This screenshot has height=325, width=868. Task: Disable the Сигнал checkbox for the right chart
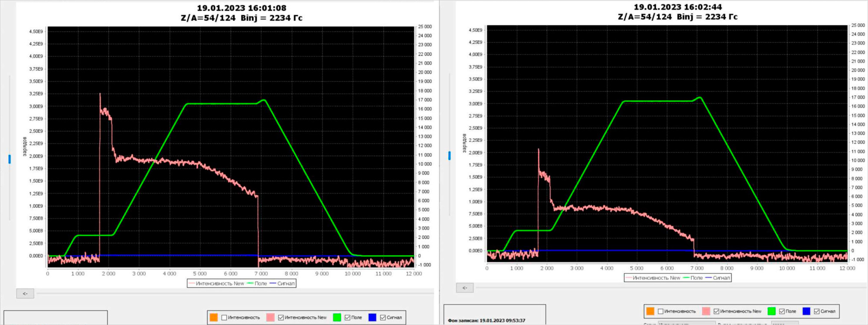pyautogui.click(x=817, y=311)
